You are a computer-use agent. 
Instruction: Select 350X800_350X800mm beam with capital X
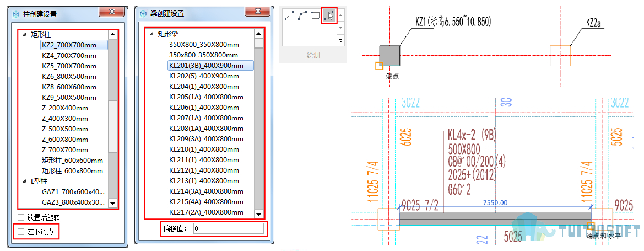tap(204, 45)
